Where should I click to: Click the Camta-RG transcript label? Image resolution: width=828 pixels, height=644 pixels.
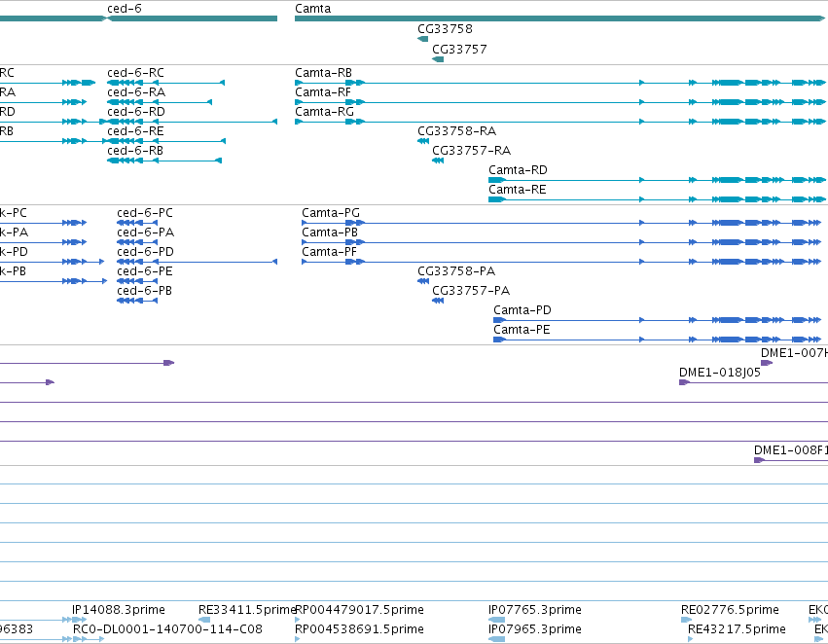pos(324,111)
